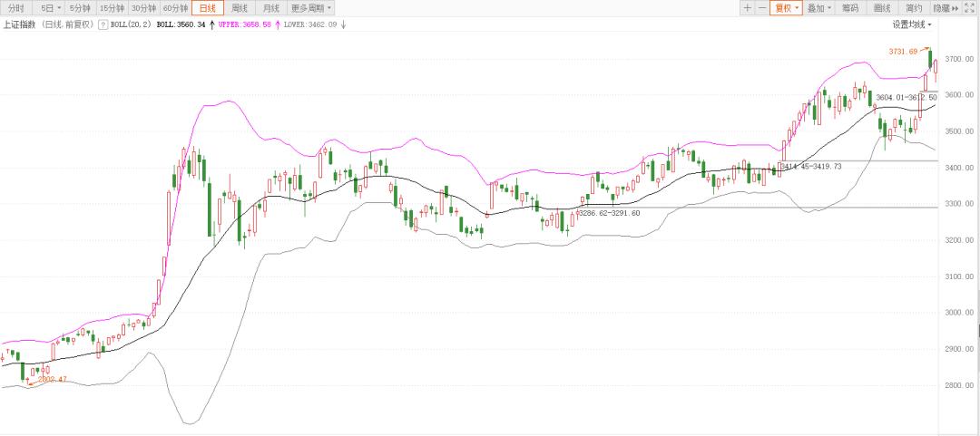The image size is (980, 436).
Task: Open the 设置均线 dropdown
Action: pyautogui.click(x=911, y=24)
